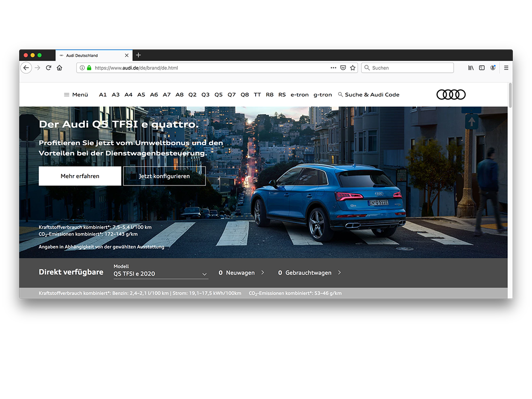Image resolution: width=532 pixels, height=399 pixels.
Task: Click the browser back arrow button
Action: pos(26,68)
